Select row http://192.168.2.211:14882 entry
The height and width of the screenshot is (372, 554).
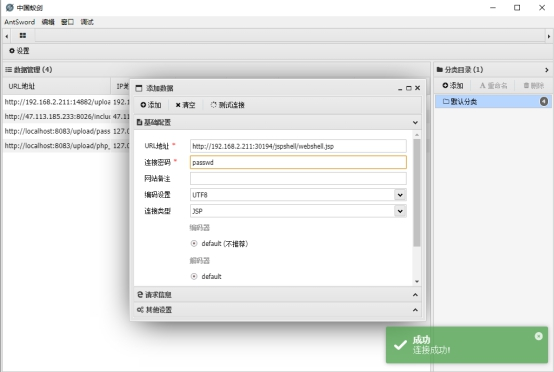[x=66, y=102]
